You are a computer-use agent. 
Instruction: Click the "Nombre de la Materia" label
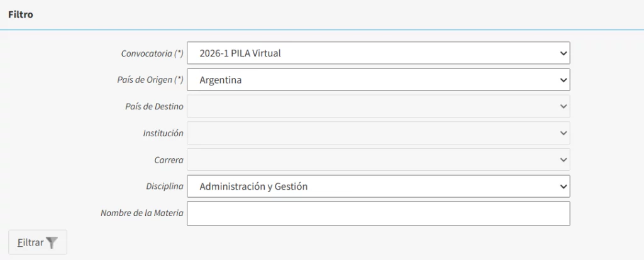pyautogui.click(x=142, y=213)
